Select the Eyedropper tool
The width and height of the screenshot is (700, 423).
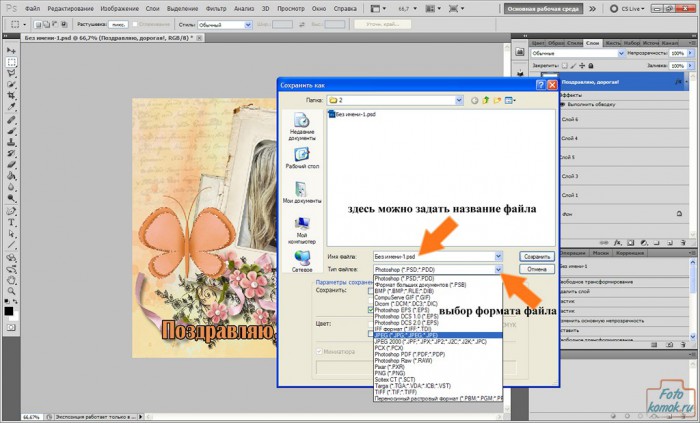[x=10, y=108]
